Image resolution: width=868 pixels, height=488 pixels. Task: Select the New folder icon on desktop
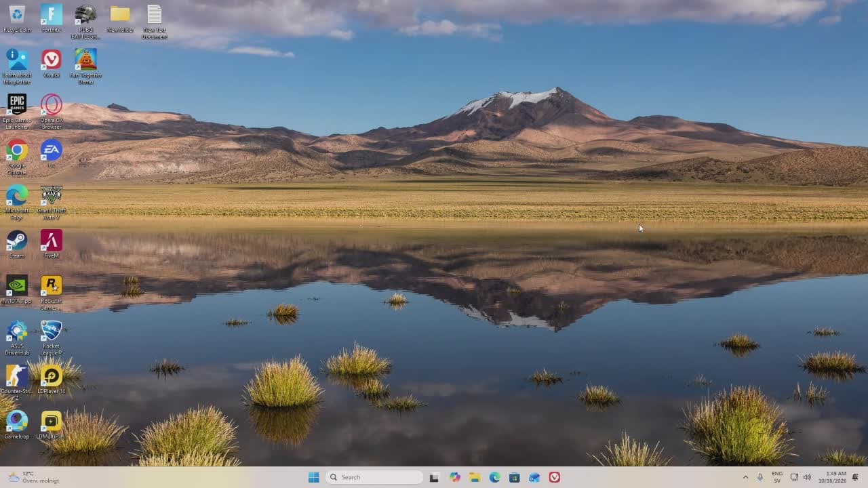(120, 18)
